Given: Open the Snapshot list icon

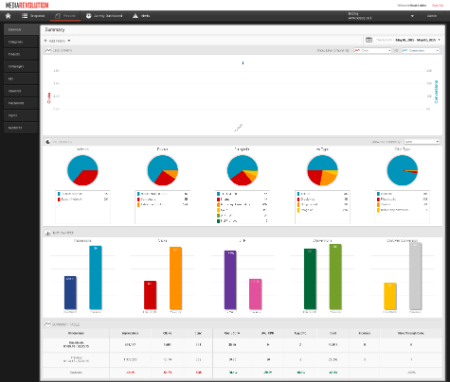Looking at the screenshot, I should 25,16.
